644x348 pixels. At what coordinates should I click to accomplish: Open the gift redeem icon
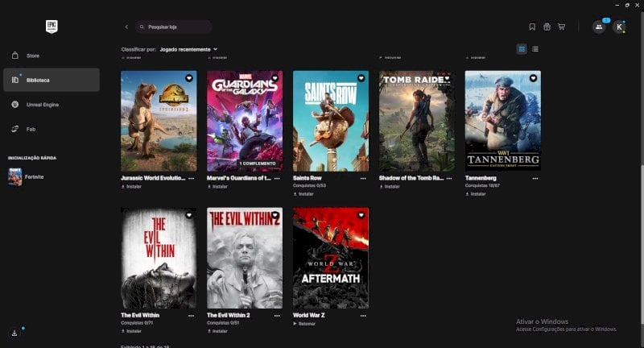[547, 27]
